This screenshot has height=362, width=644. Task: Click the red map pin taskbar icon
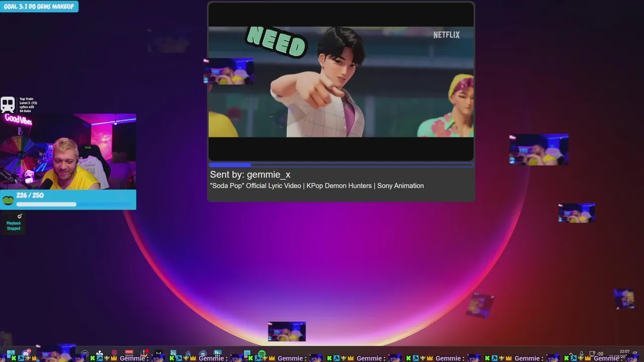pyautogui.click(x=114, y=353)
